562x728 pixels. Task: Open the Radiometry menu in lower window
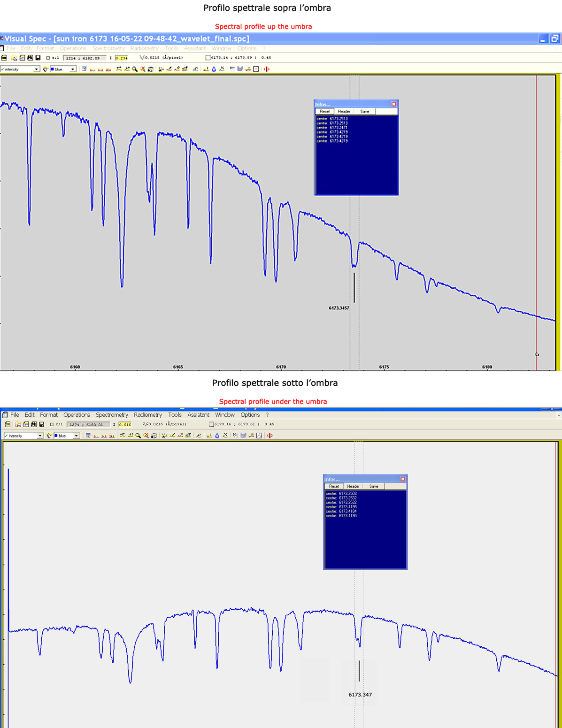[148, 415]
